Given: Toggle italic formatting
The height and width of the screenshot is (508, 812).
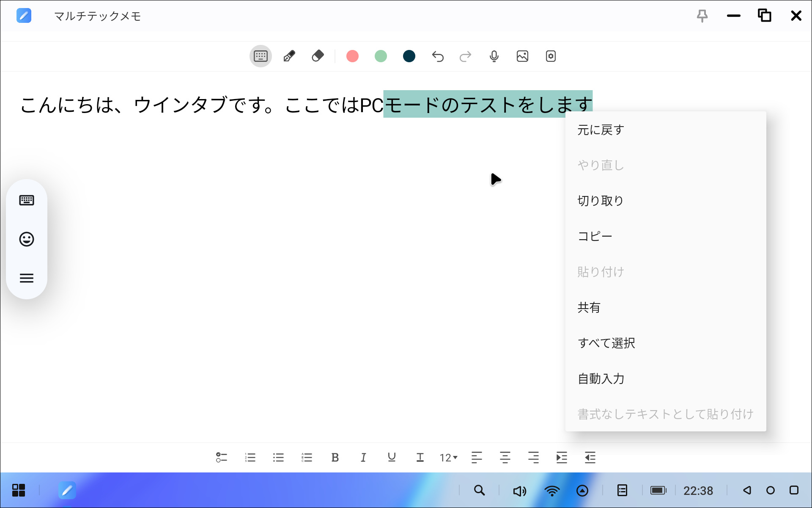Looking at the screenshot, I should (x=363, y=458).
